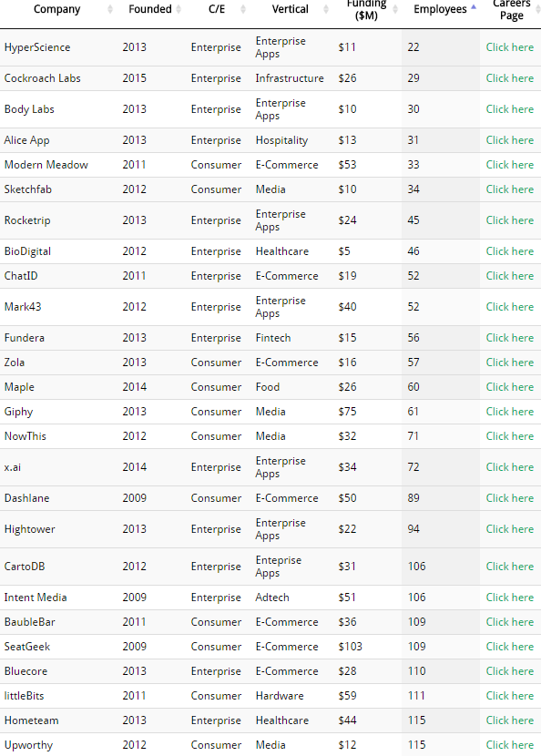This screenshot has width=541, height=756.
Task: Click the sort icon on the Founded column
Action: click(x=179, y=9)
